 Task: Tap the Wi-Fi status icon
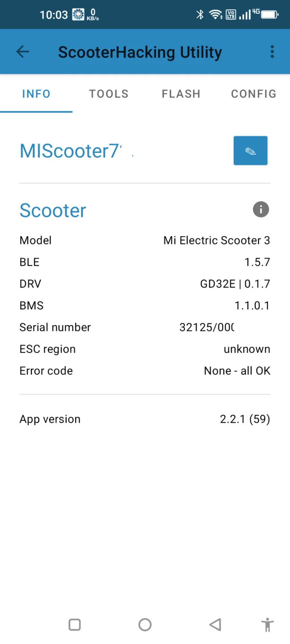[x=215, y=15]
